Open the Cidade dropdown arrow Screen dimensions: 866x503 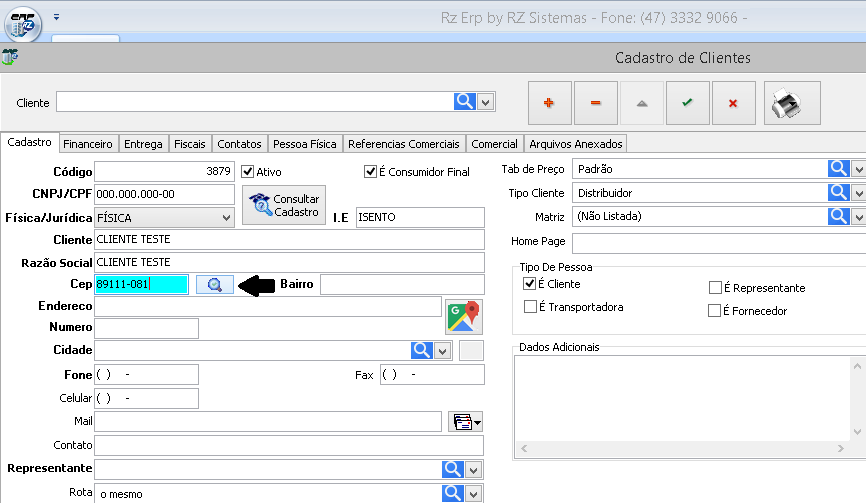pos(446,350)
